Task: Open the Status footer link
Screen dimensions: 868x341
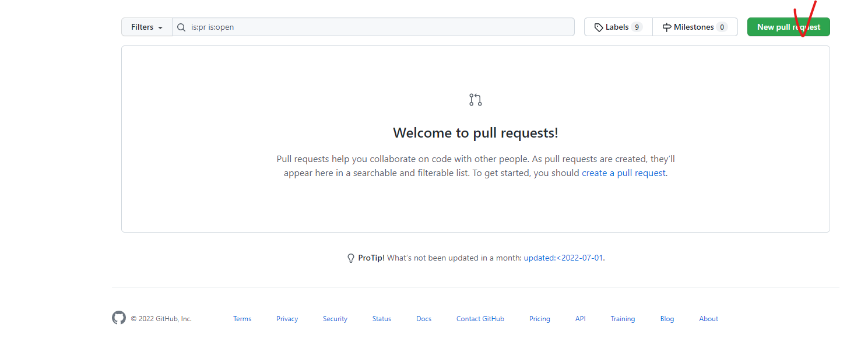Action: click(382, 319)
